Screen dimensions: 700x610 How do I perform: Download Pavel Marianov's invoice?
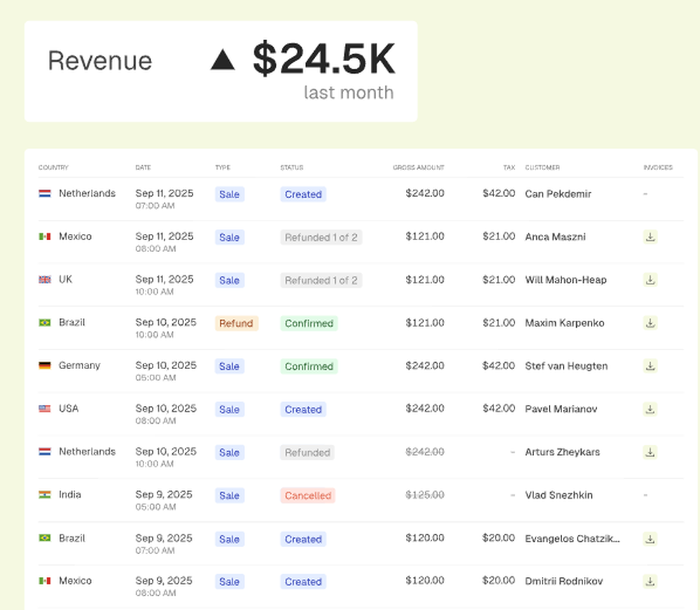point(650,409)
